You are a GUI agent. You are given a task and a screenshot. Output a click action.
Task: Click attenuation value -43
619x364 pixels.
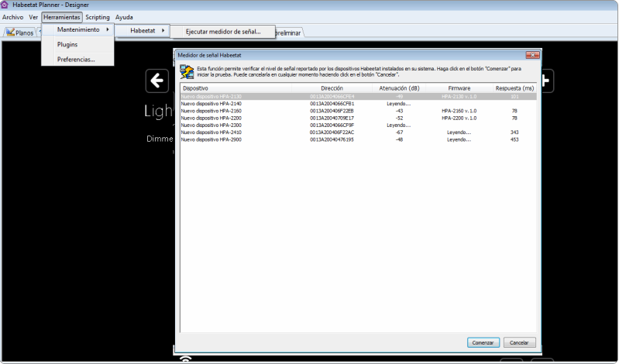(399, 111)
